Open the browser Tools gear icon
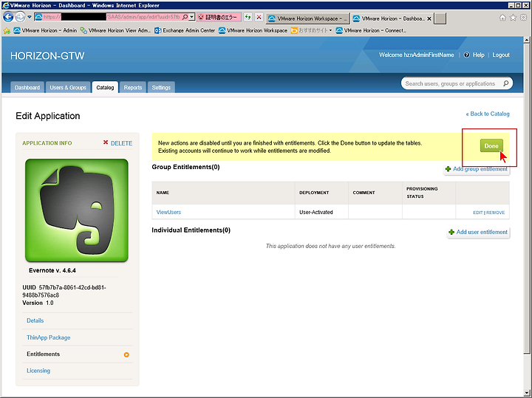532x398 pixels. click(x=524, y=18)
